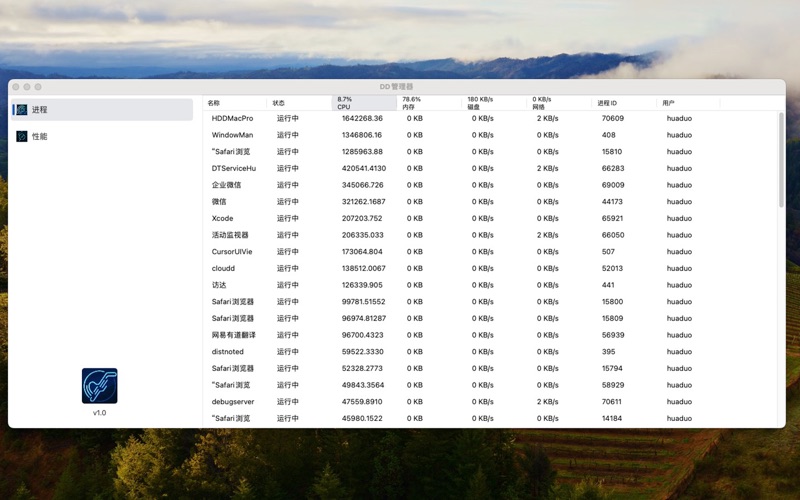Click huaduo user in cloudd row
Viewport: 800px width, 500px height.
(679, 268)
